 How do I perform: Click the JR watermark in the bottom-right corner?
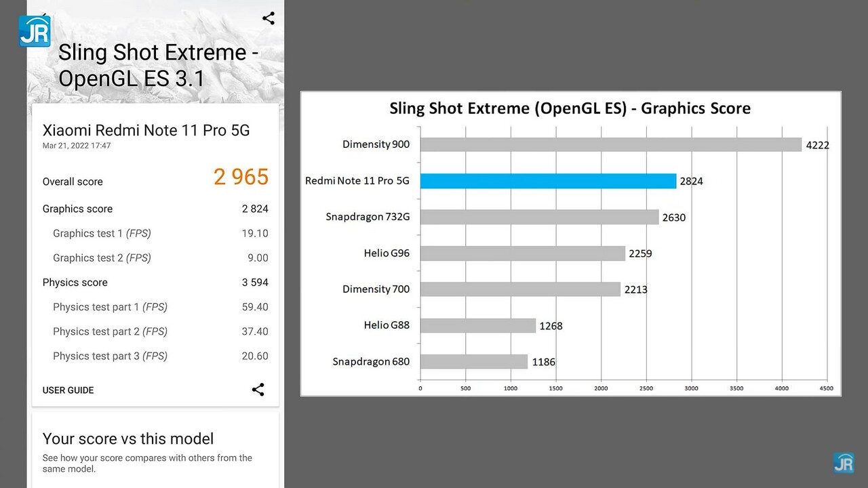[x=844, y=462]
